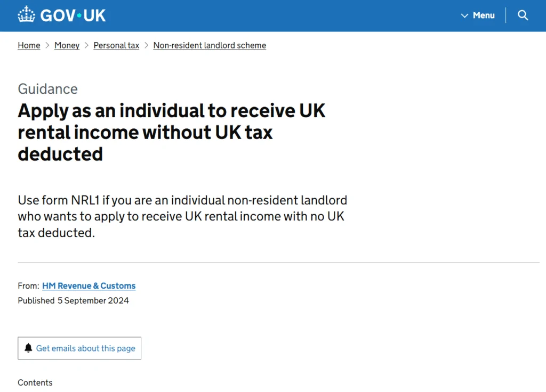Click the GOV.UK wordmark in header

(73, 15)
